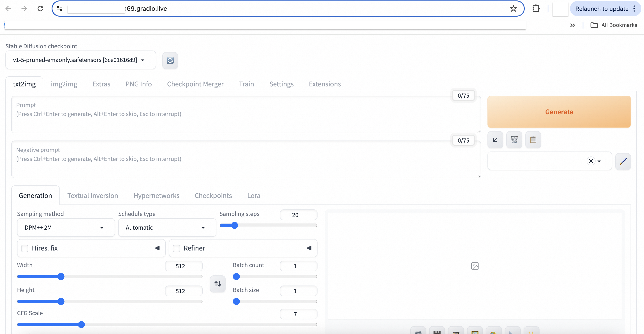The height and width of the screenshot is (334, 644).
Task: Show hidden bookmarks with the double chevron
Action: tap(572, 25)
